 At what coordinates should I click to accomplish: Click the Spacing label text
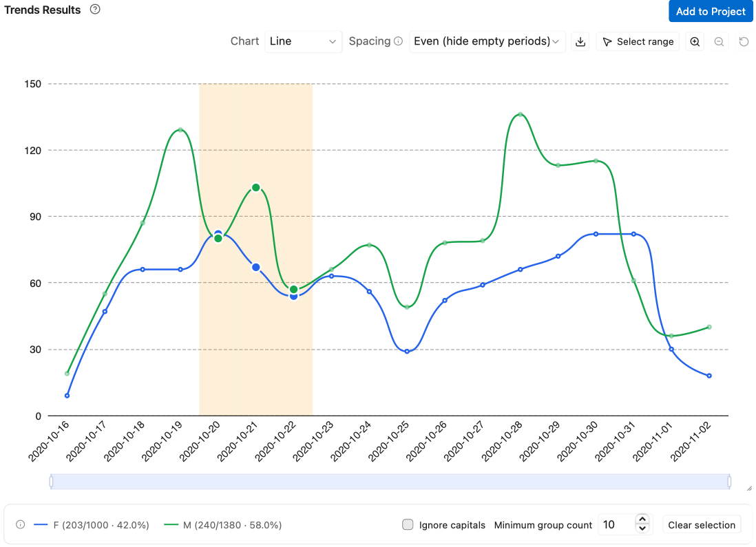[x=370, y=41]
